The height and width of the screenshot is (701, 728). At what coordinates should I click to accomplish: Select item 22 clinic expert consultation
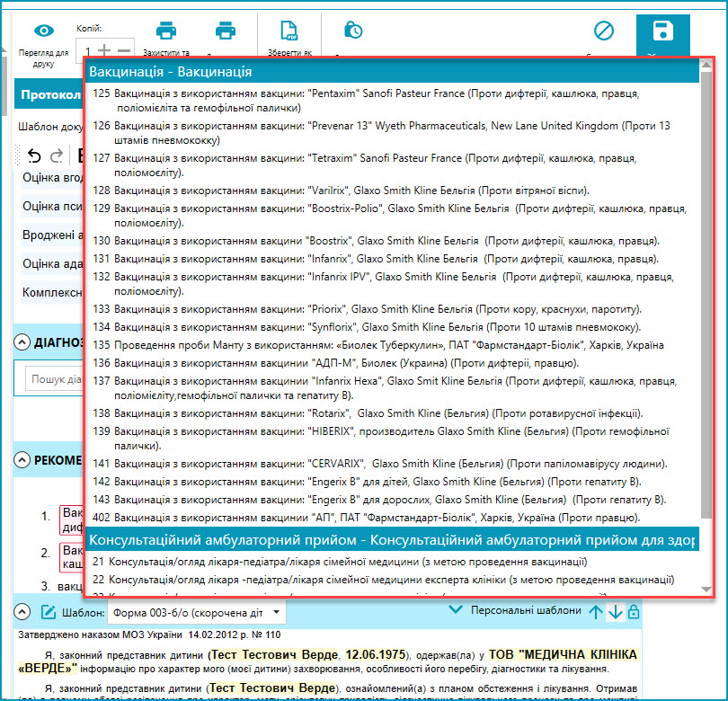tap(393, 580)
